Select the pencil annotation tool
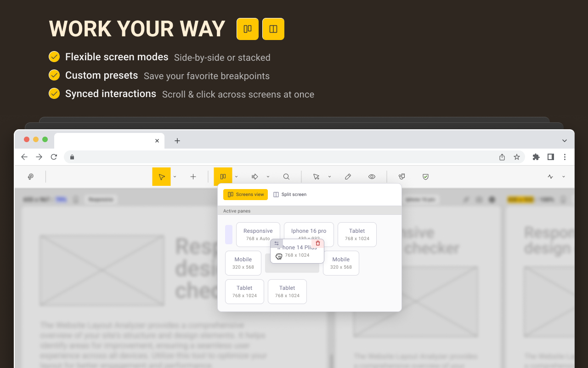Image resolution: width=588 pixels, height=368 pixels. 348,176
